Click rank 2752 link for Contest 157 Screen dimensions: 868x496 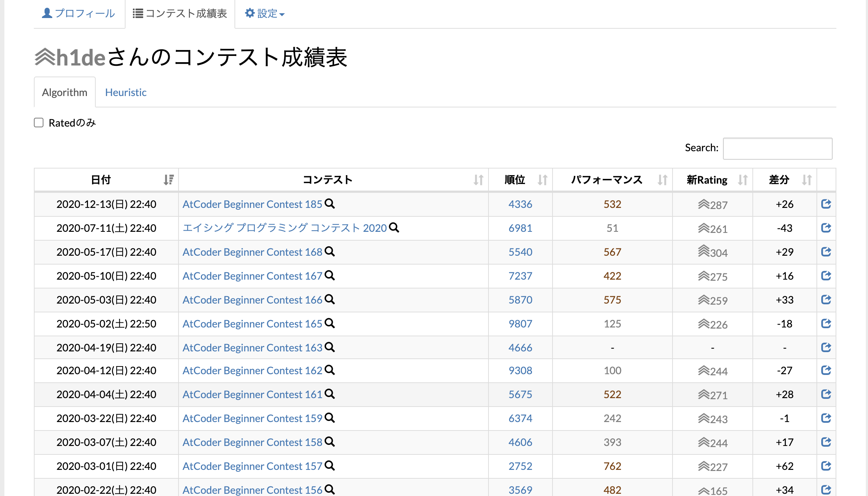[x=520, y=466]
